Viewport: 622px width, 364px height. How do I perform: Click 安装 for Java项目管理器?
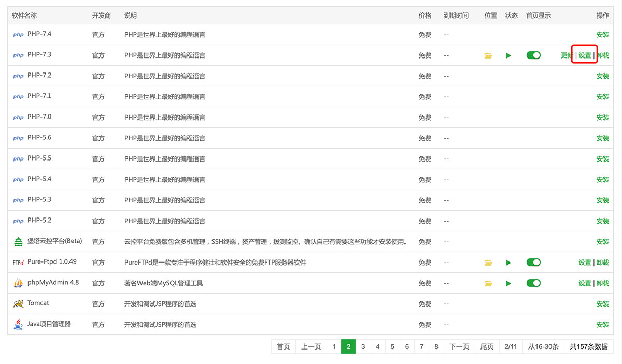click(x=603, y=325)
